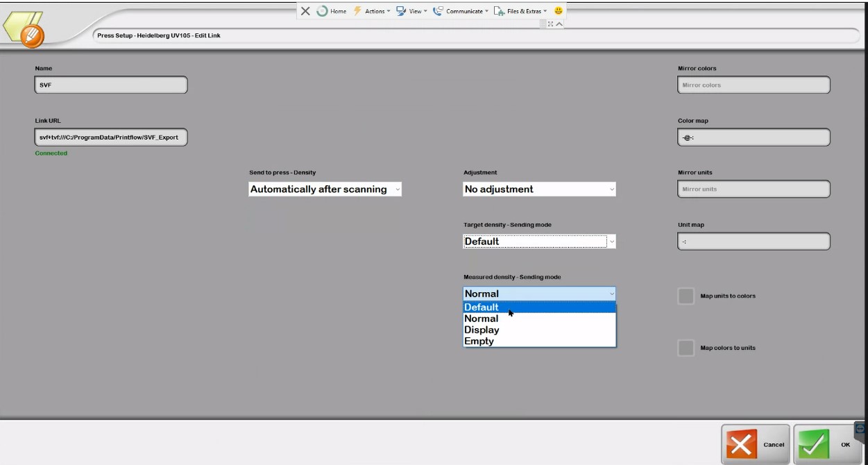This screenshot has width=868, height=465.
Task: Select Normal in the open dropdown list
Action: (x=539, y=319)
